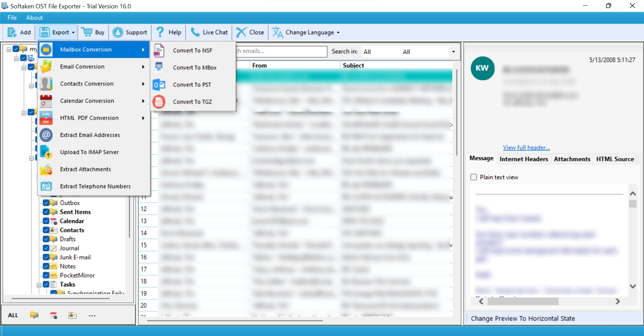Uncheck the Contacts folder checkbox
Image resolution: width=644 pixels, height=336 pixels.
pos(46,230)
